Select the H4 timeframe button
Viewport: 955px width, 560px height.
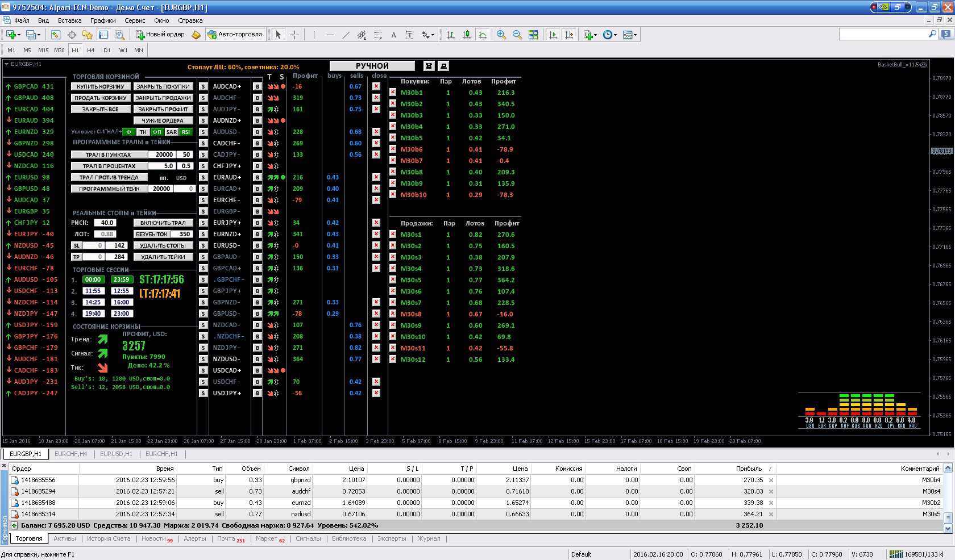pyautogui.click(x=91, y=50)
